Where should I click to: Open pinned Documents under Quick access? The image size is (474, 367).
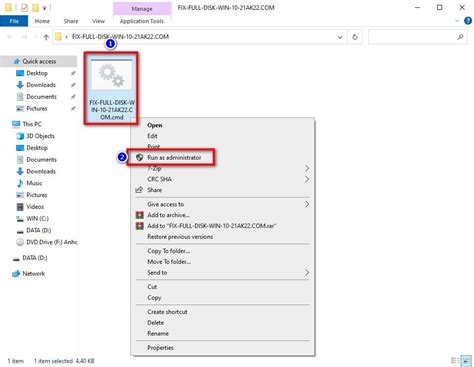click(x=41, y=97)
